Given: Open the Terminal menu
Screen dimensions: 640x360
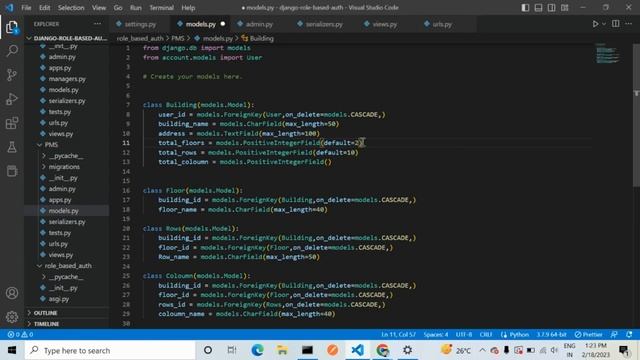Looking at the screenshot, I should click(x=161, y=8).
